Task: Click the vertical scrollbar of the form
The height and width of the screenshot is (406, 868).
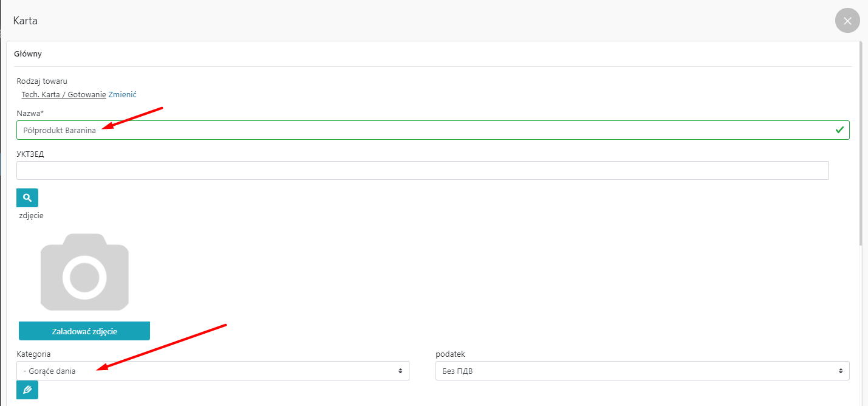Action: coord(861,146)
